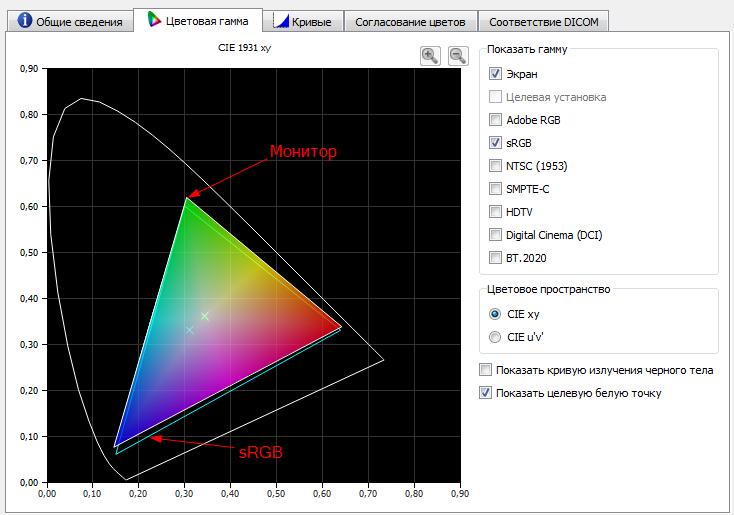Uncheck Показать целевую белую точку
The image size is (734, 515).
(485, 392)
